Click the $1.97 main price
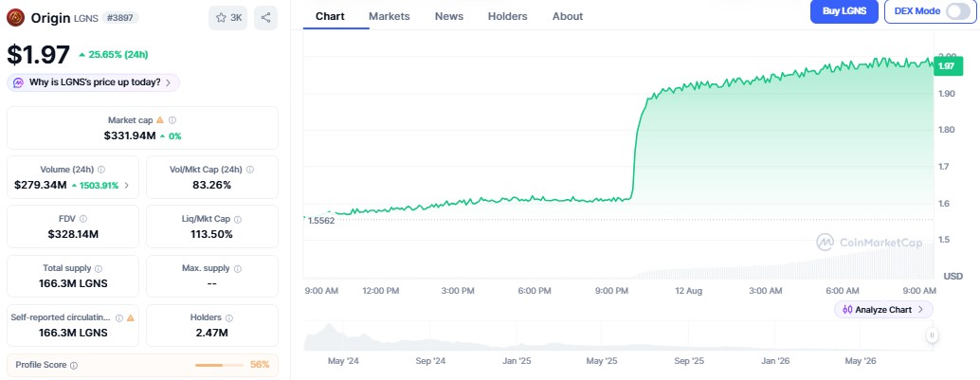Screen dimensions: 980x380 38,54
